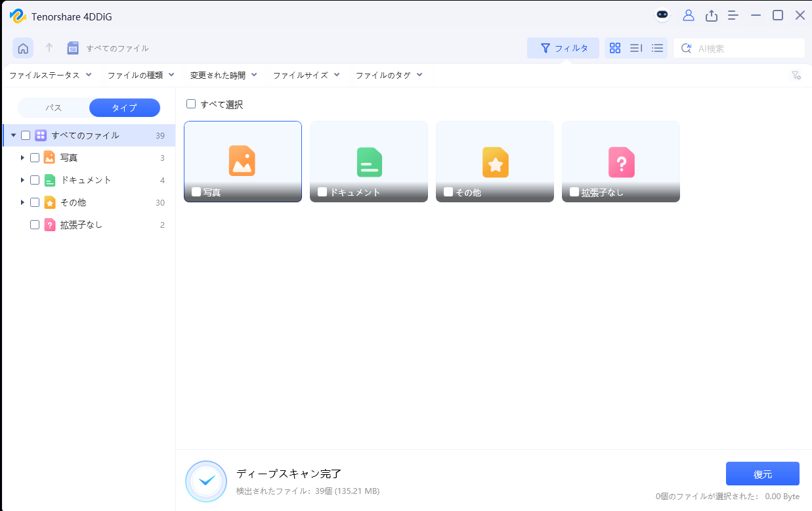Image resolution: width=812 pixels, height=511 pixels.
Task: Open the ファイルサイズ filter dropdown
Action: [307, 76]
